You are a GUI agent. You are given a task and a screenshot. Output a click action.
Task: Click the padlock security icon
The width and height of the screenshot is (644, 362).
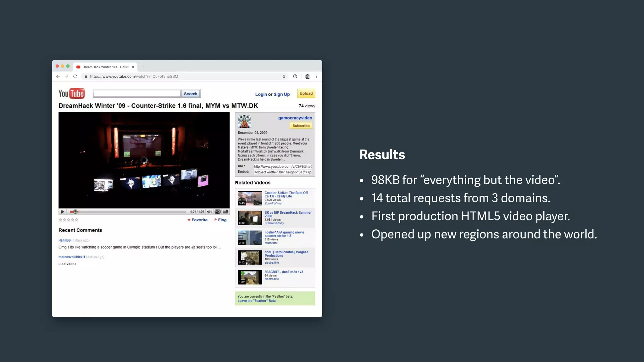86,76
